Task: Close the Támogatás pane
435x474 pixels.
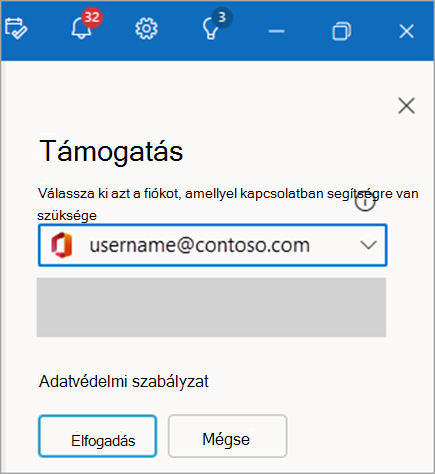Action: [406, 106]
